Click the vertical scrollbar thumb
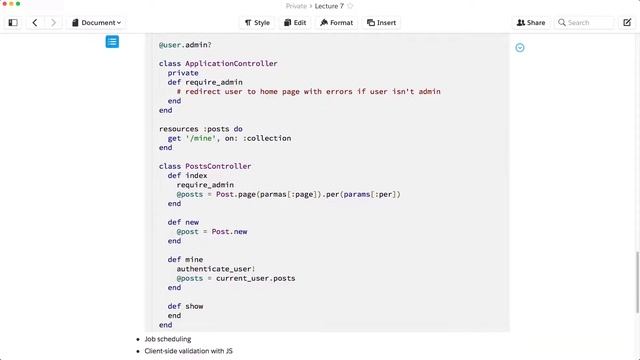 [637, 282]
